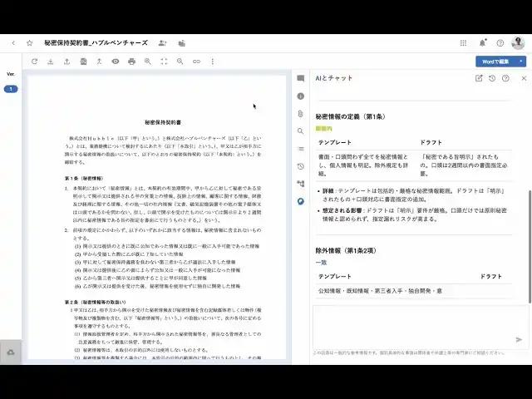Image resolution: width=532 pixels, height=399 pixels.
Task: Open the attachments paperclip icon in the sidebar
Action: [x=301, y=114]
